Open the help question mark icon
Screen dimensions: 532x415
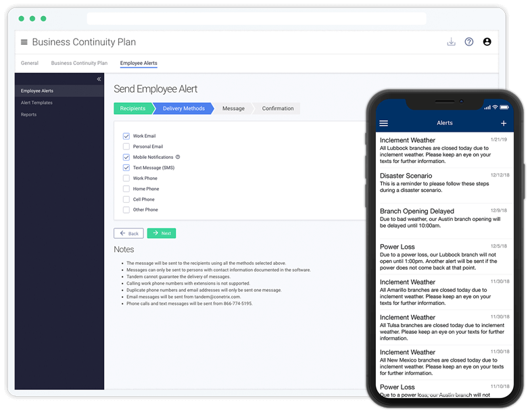click(x=469, y=42)
